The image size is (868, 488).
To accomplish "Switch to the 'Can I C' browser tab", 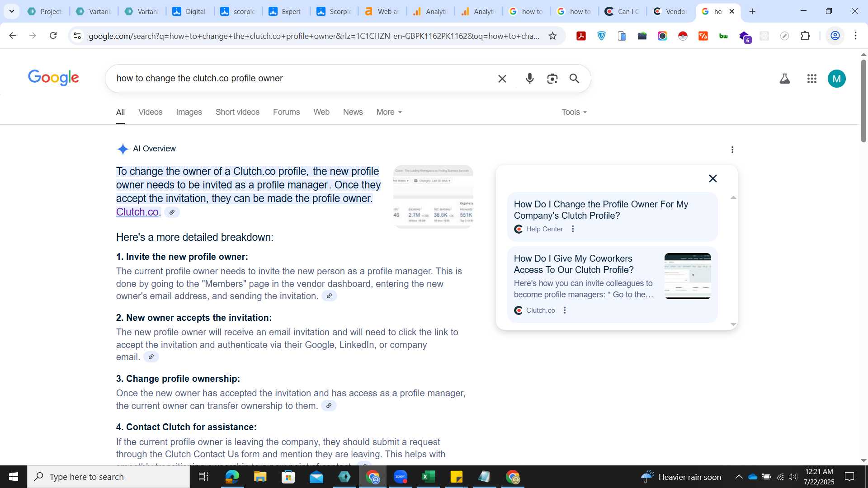I will (622, 11).
